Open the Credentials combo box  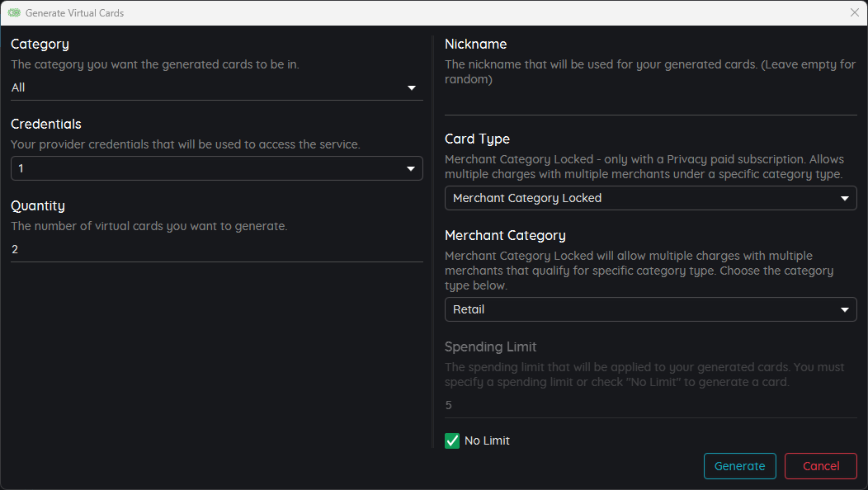[217, 168]
